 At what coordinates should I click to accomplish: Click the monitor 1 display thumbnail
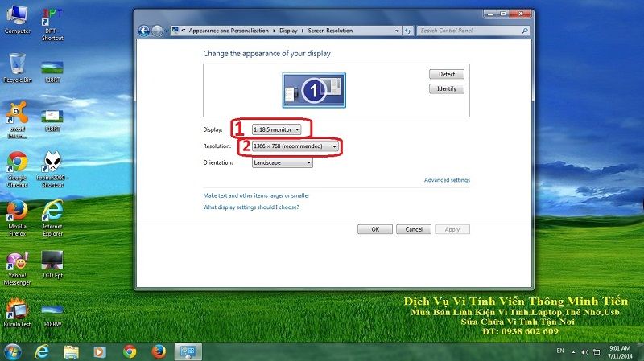[313, 90]
